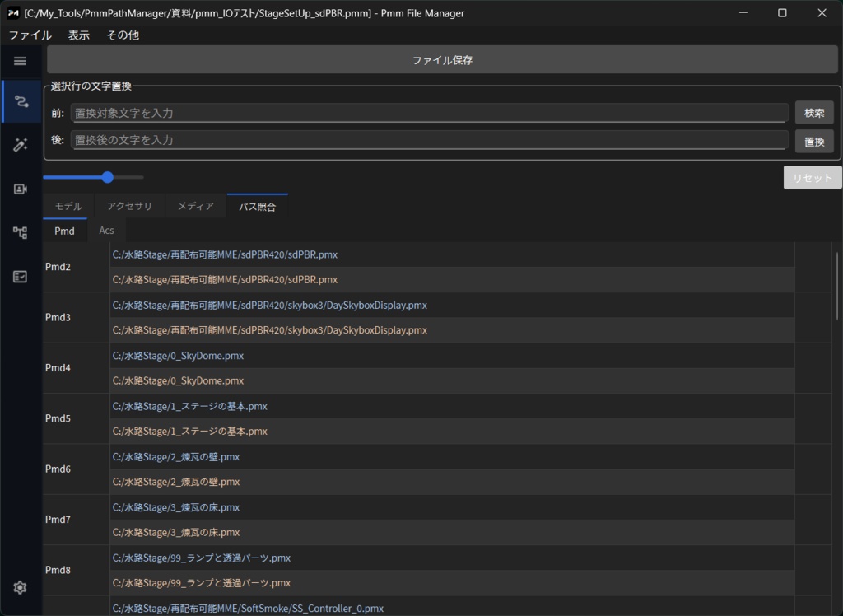Select the camera/media sidebar icon
The height and width of the screenshot is (616, 843).
(x=19, y=188)
